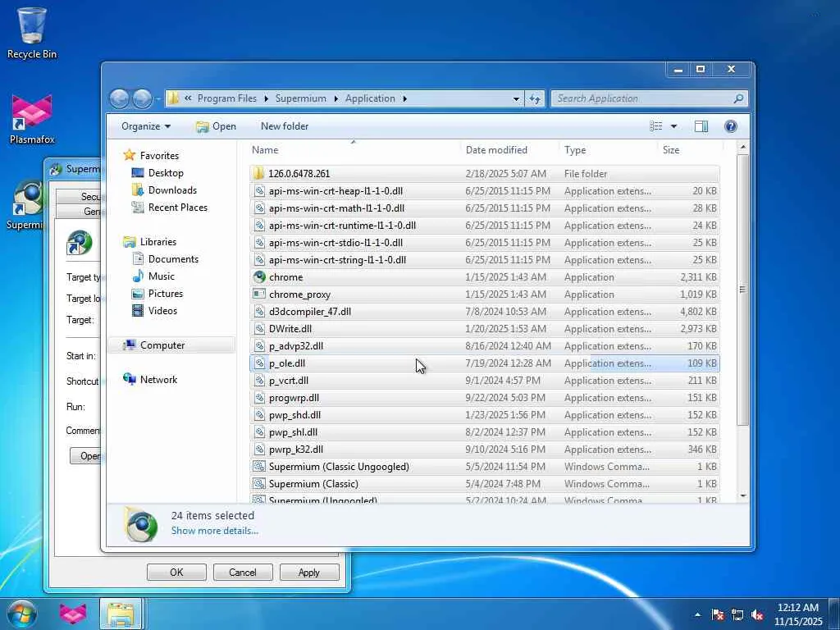Click Cancel in Supermium Properties dialog
The height and width of the screenshot is (630, 840).
click(243, 572)
